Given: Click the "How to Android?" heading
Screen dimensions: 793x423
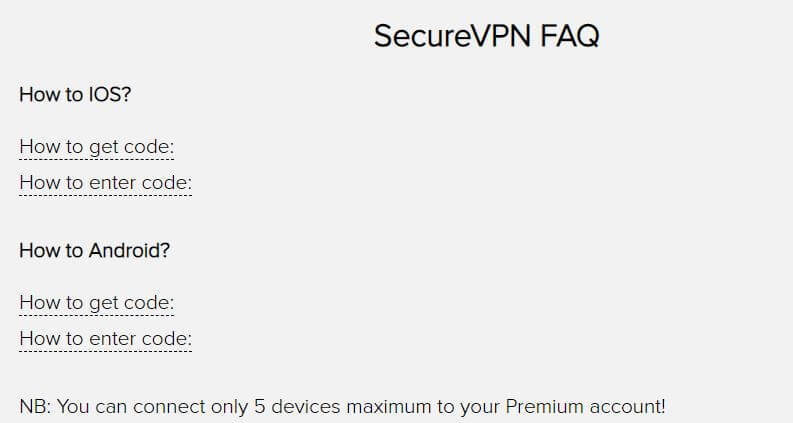Looking at the screenshot, I should click(95, 250).
